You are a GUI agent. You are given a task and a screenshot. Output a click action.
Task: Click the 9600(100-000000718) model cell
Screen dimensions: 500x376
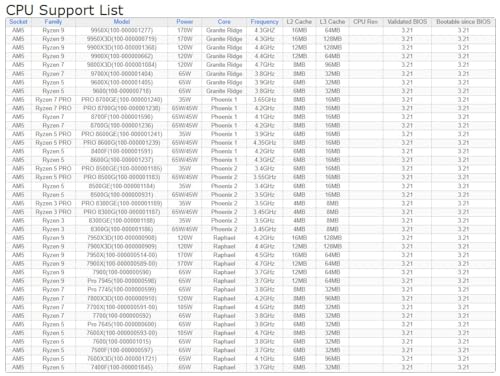(122, 91)
